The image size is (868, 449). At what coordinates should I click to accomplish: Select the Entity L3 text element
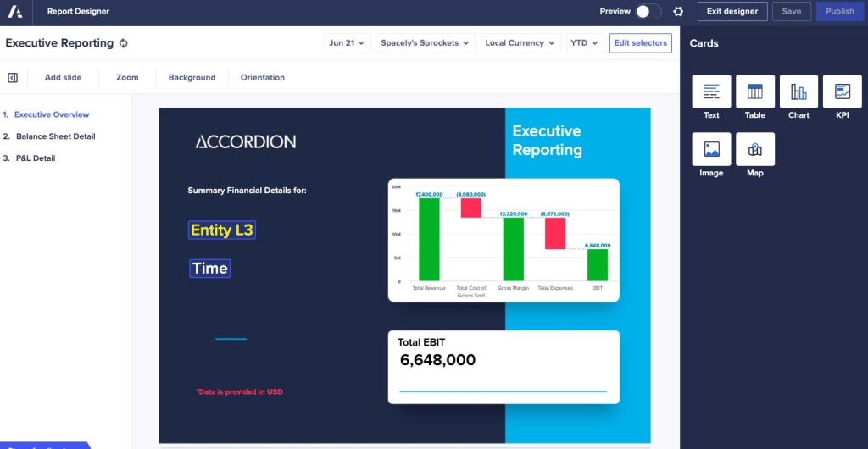coord(222,230)
